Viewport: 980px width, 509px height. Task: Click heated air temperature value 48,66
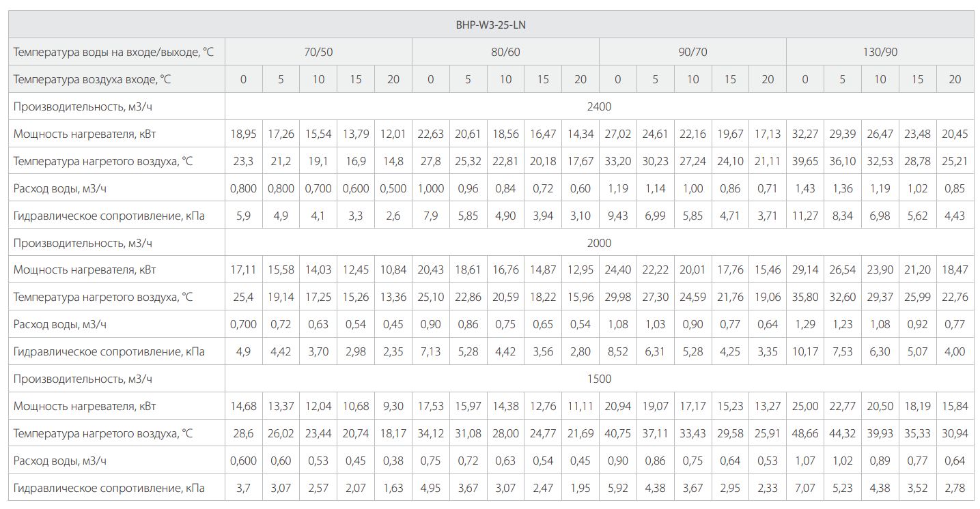click(805, 433)
